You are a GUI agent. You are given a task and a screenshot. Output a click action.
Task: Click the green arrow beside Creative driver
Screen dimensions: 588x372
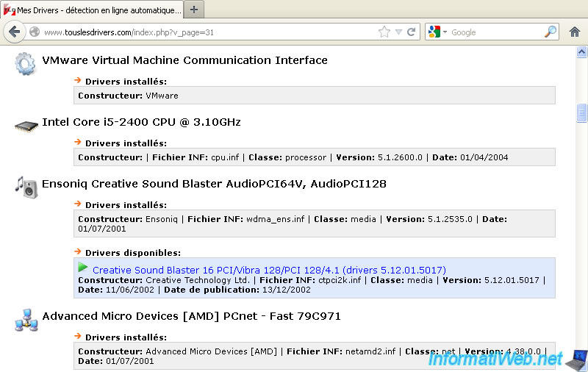(83, 268)
